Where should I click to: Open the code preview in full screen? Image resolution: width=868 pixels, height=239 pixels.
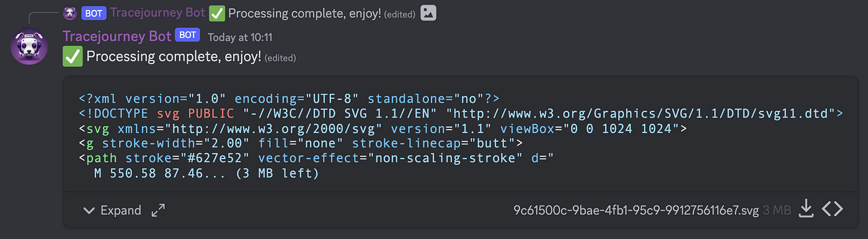point(159,211)
